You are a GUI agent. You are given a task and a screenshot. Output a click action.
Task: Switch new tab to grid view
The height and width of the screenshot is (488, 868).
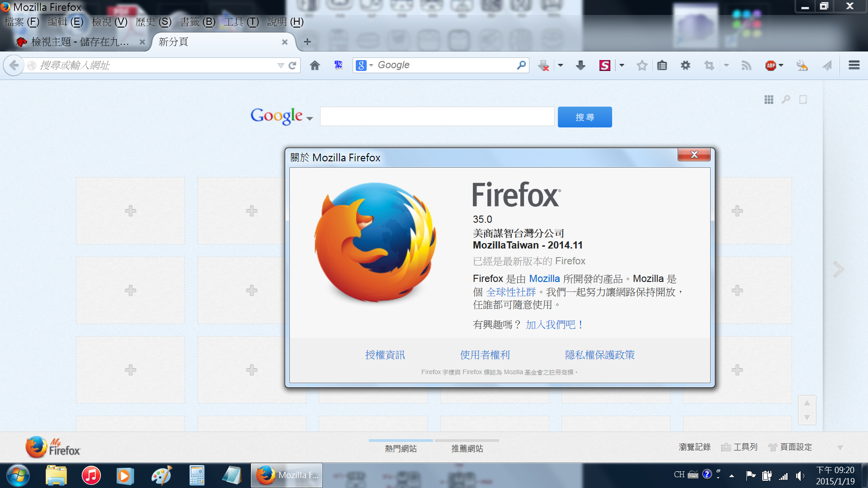coord(769,99)
